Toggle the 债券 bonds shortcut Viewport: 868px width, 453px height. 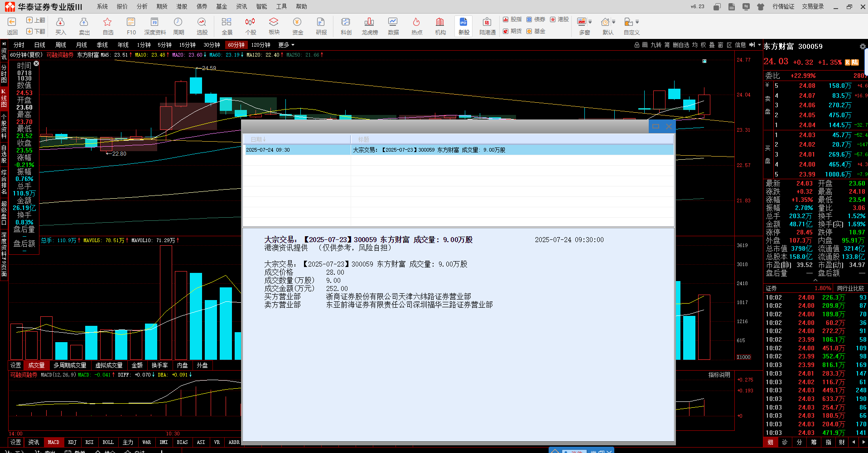[x=535, y=19]
